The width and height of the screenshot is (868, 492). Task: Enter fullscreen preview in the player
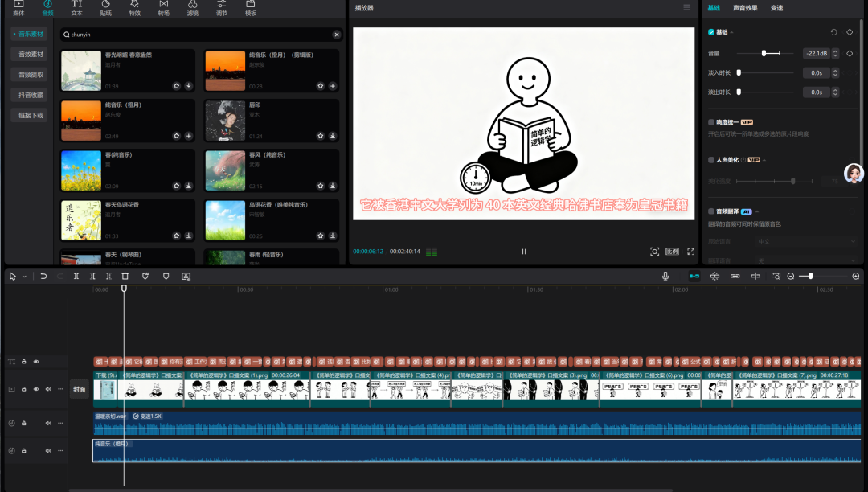click(690, 252)
